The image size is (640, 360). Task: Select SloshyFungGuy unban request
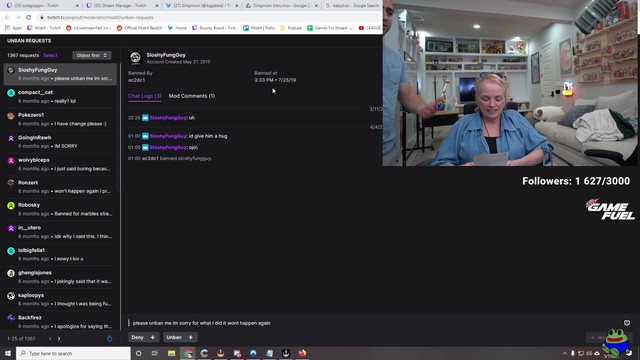[x=60, y=74]
